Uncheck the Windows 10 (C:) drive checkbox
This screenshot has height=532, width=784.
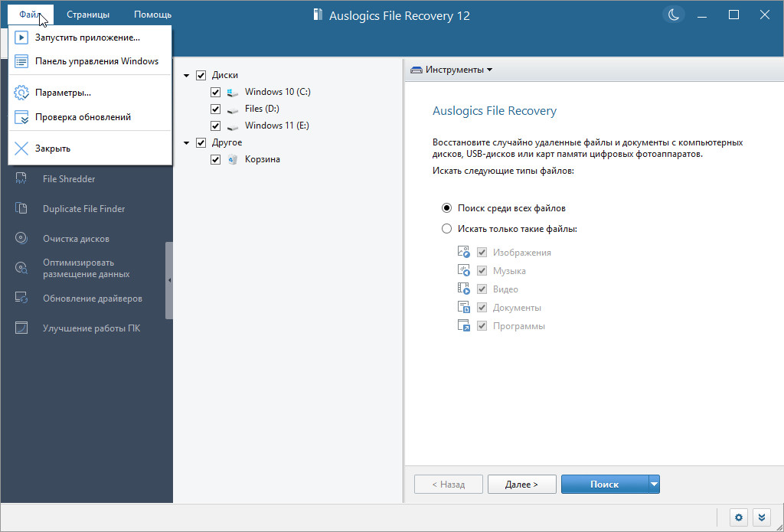216,92
